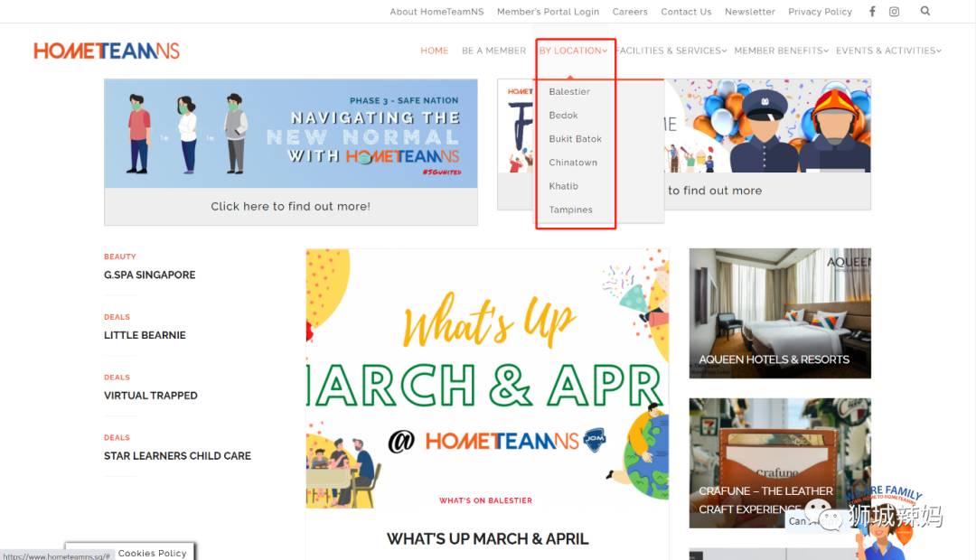The height and width of the screenshot is (560, 976).
Task: Select Balestier from location menu
Action: [569, 92]
